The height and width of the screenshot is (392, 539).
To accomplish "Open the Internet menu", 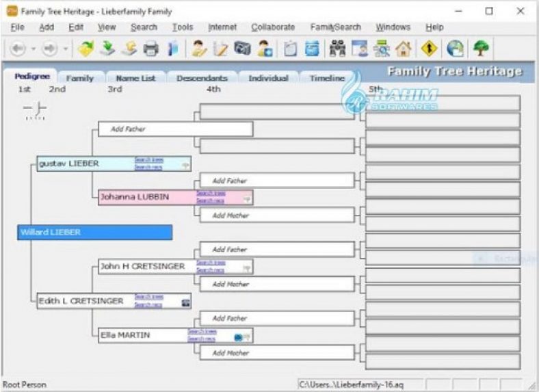I will click(222, 27).
